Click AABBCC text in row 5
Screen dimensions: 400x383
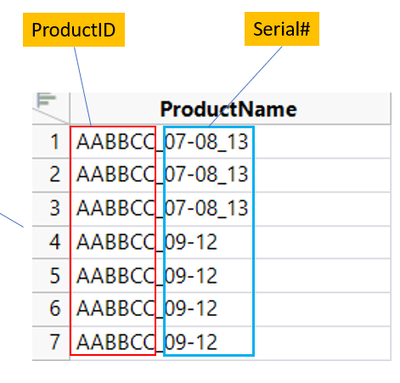(116, 276)
